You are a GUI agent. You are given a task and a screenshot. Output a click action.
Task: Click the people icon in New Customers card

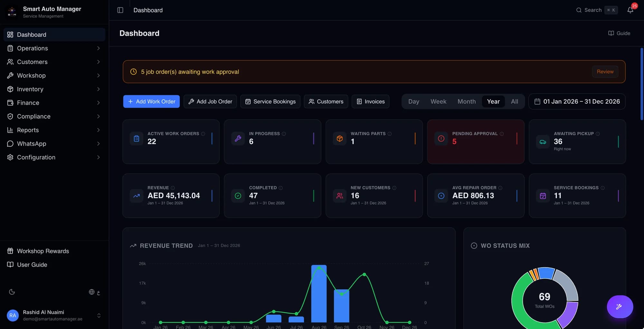[x=340, y=196]
